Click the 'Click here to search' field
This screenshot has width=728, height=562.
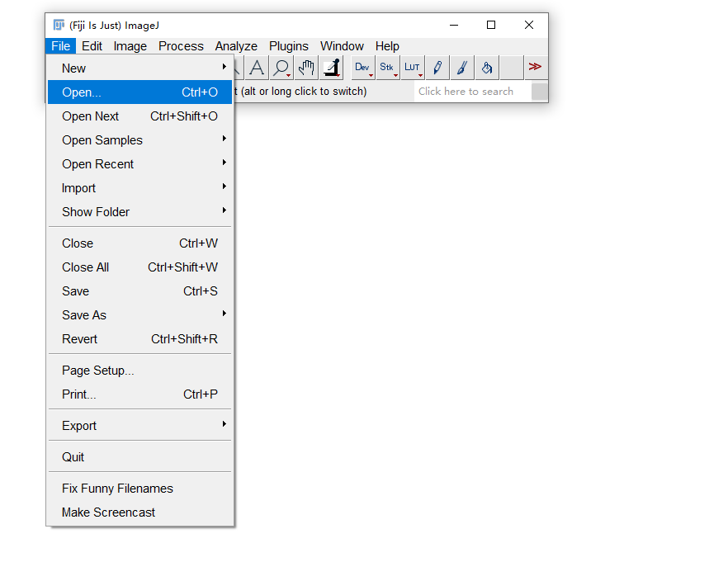click(471, 92)
